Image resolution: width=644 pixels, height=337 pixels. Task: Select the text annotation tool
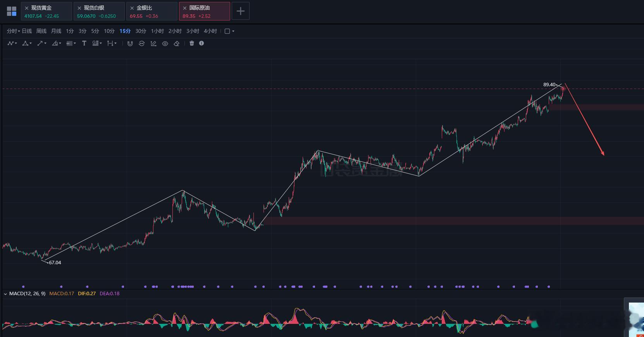coord(84,43)
